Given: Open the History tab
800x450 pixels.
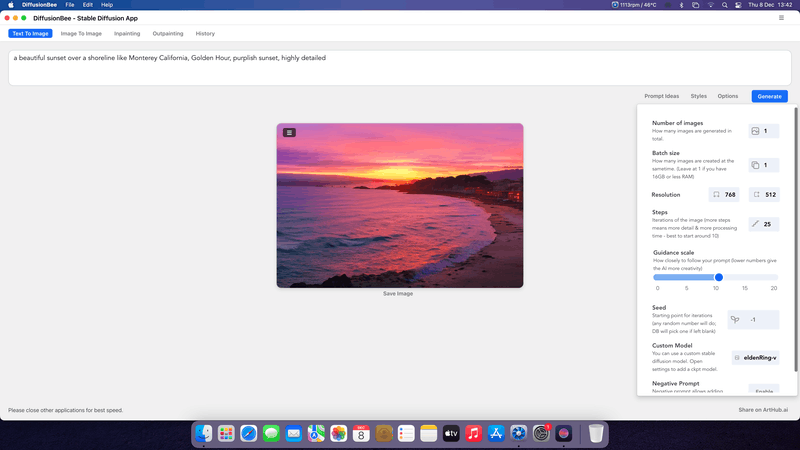Looking at the screenshot, I should [x=205, y=34].
